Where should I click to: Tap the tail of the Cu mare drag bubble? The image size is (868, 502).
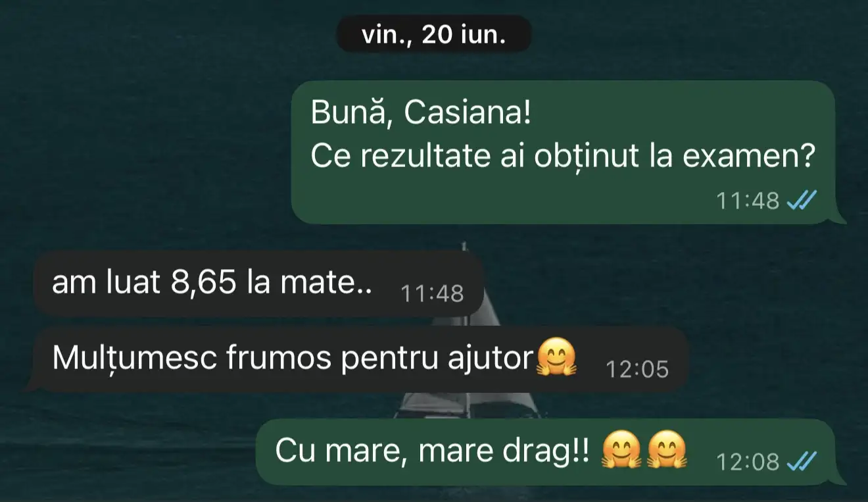pyautogui.click(x=840, y=478)
